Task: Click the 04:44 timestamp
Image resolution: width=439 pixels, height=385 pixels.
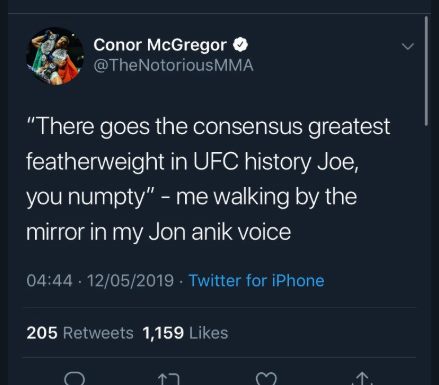Action: (49, 280)
